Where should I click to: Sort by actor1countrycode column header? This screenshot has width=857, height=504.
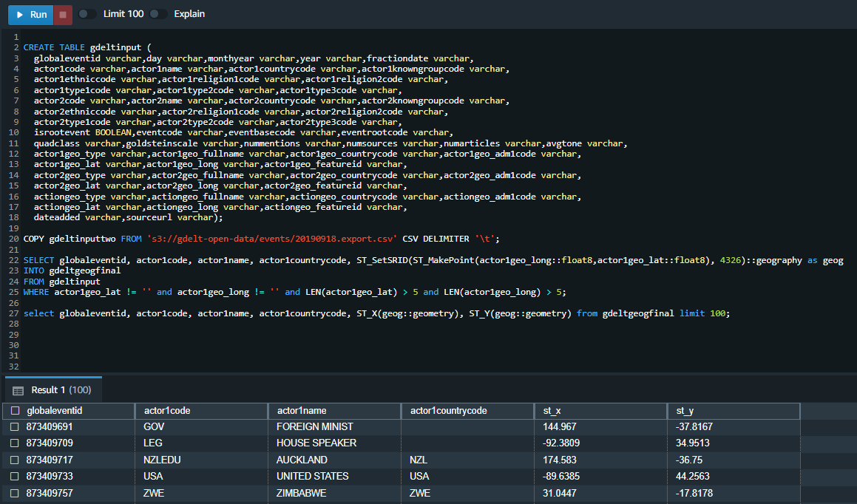(449, 411)
